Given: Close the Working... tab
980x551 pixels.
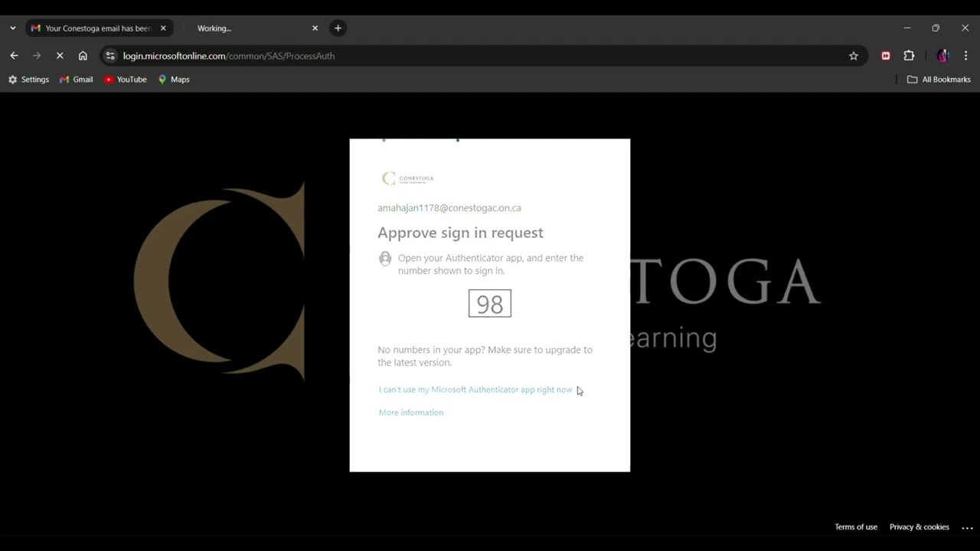Looking at the screenshot, I should tap(315, 28).
